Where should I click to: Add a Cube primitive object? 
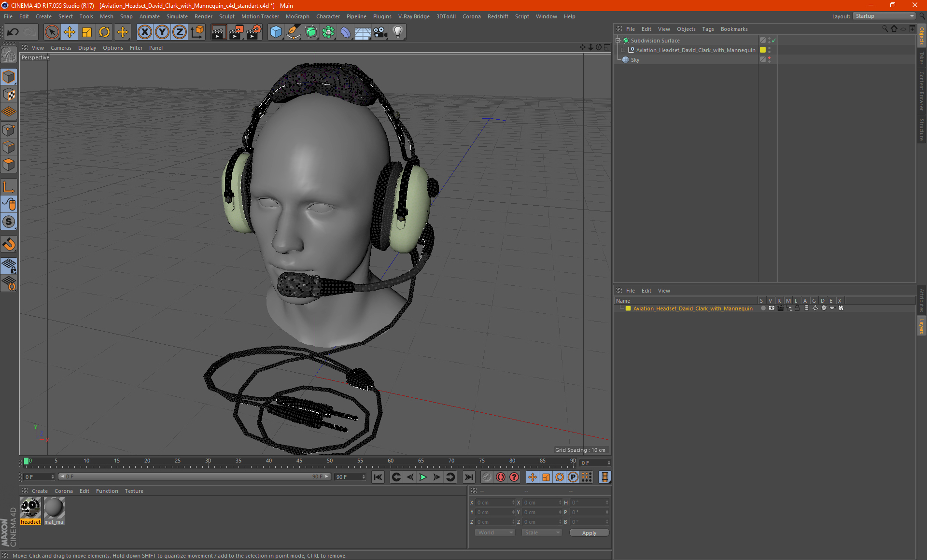(276, 32)
